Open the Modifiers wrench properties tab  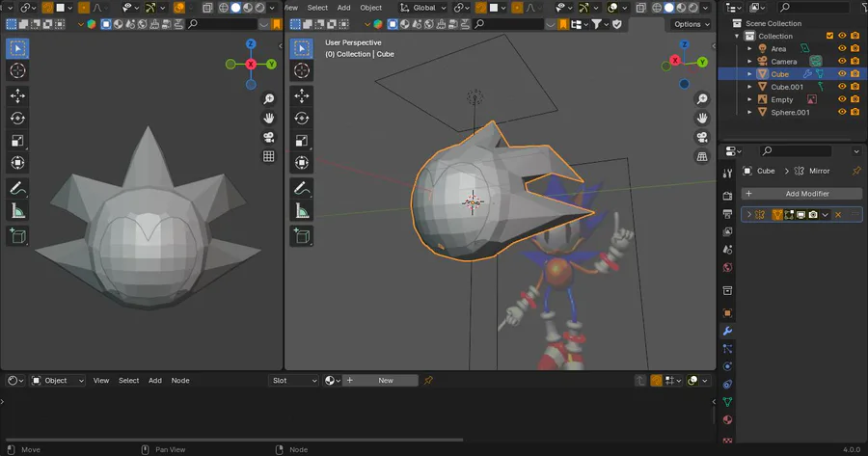click(x=727, y=331)
